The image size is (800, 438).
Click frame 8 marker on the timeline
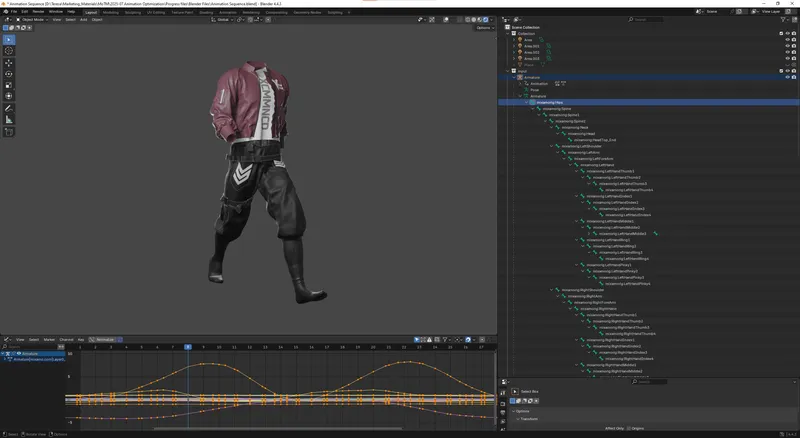pyautogui.click(x=188, y=347)
